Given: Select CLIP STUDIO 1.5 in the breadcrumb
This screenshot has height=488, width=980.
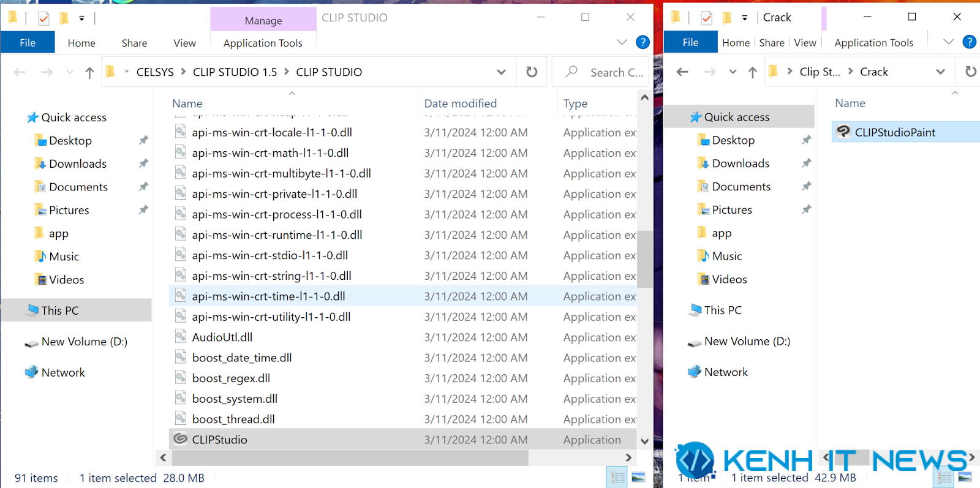Looking at the screenshot, I should point(235,72).
